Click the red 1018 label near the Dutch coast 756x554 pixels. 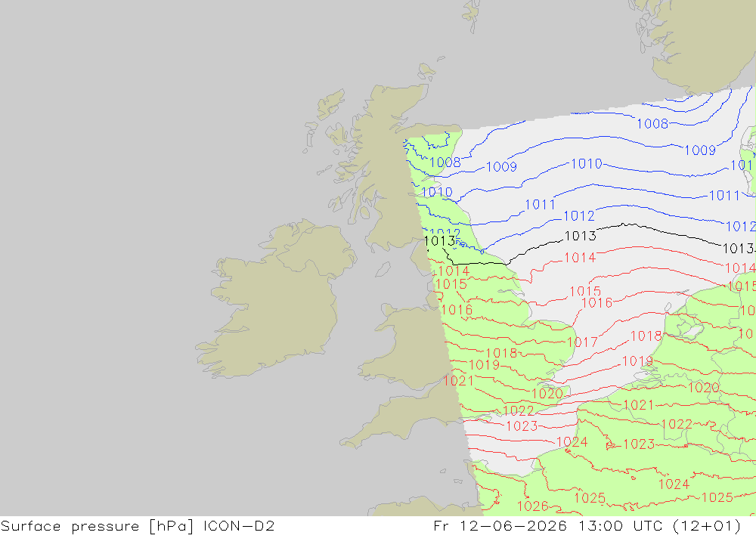coord(646,336)
